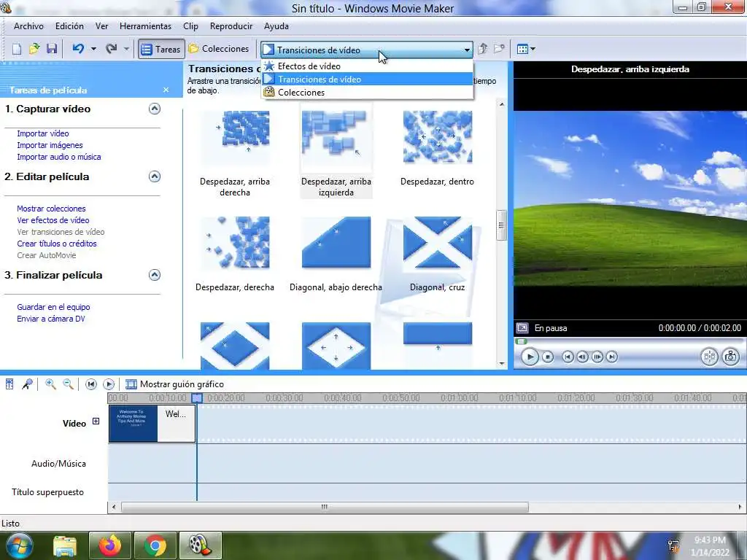
Task: Click the Up One Level icon
Action: coord(483,49)
